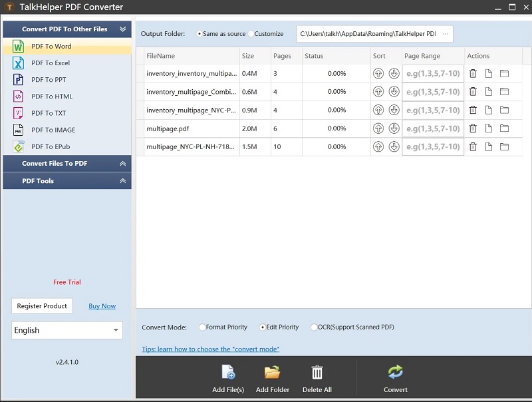
Task: Click the PDF To EPub icon
Action: pyautogui.click(x=19, y=146)
